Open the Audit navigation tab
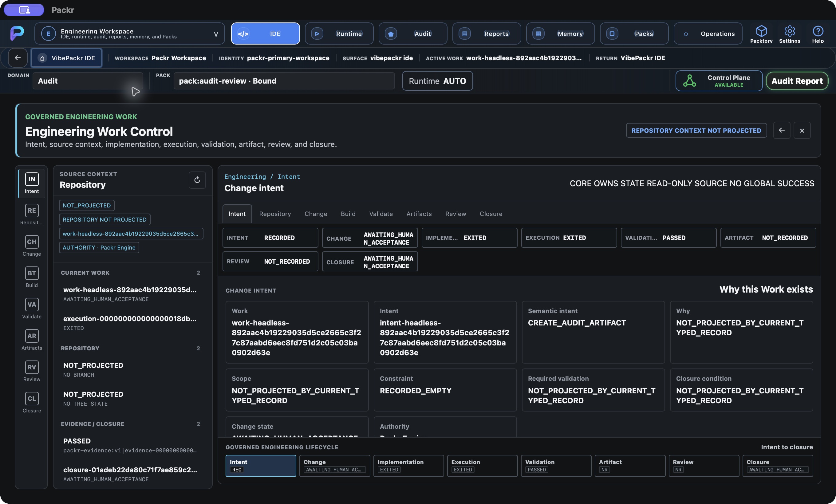The width and height of the screenshot is (836, 504). tap(413, 33)
